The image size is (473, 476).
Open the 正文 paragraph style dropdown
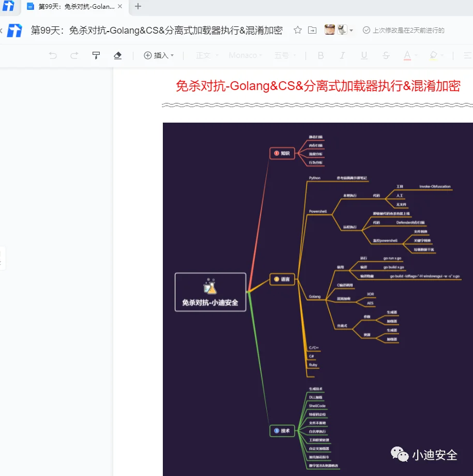pyautogui.click(x=207, y=55)
